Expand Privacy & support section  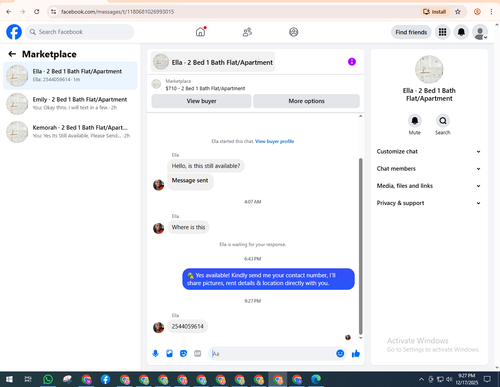coord(429,203)
